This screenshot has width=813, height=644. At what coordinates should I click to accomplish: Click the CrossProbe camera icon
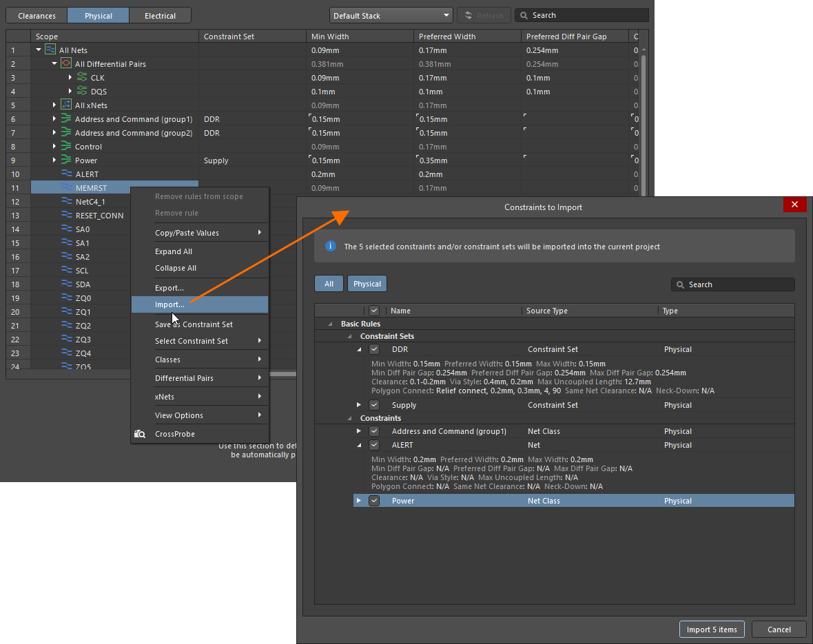click(140, 434)
